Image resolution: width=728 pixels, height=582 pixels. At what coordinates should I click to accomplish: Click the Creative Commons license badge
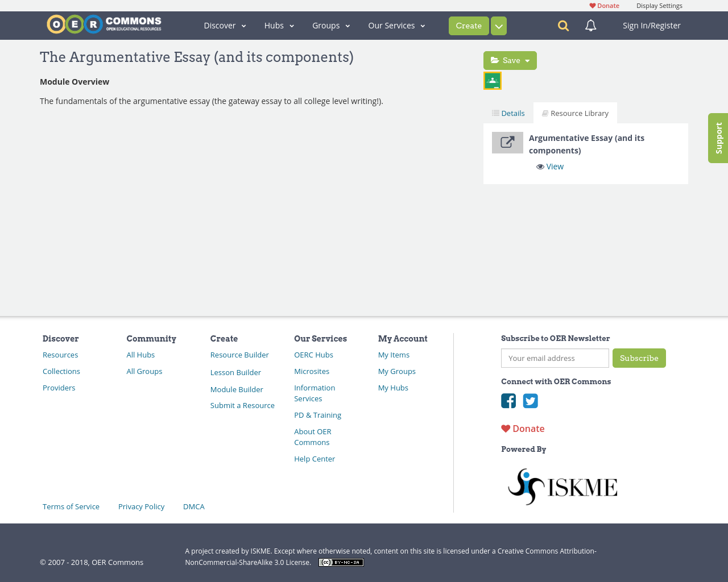pos(341,563)
